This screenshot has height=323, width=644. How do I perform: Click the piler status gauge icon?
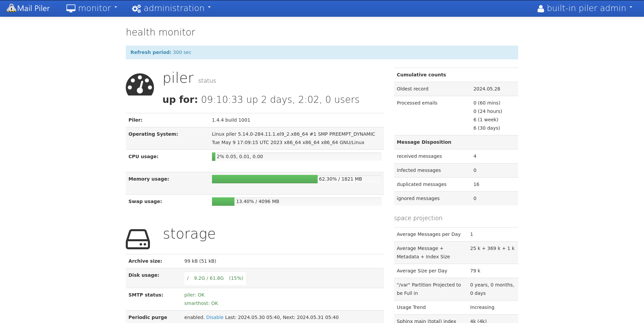(140, 85)
